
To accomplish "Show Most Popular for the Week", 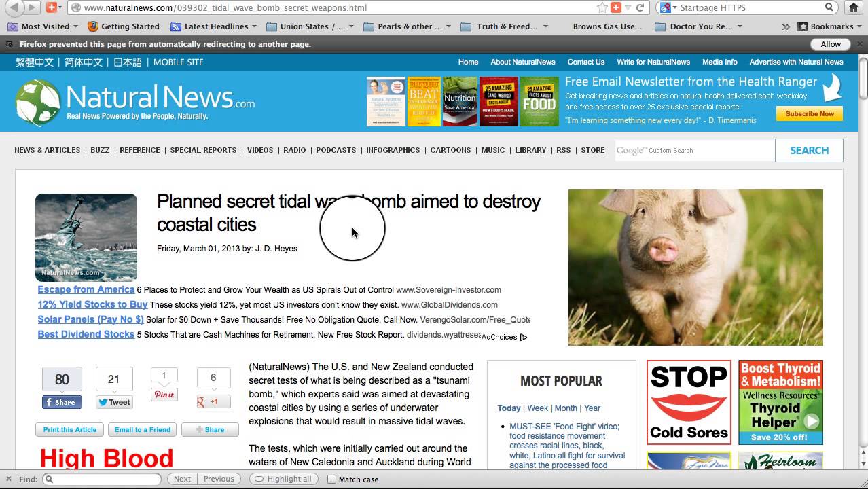I will click(x=537, y=408).
